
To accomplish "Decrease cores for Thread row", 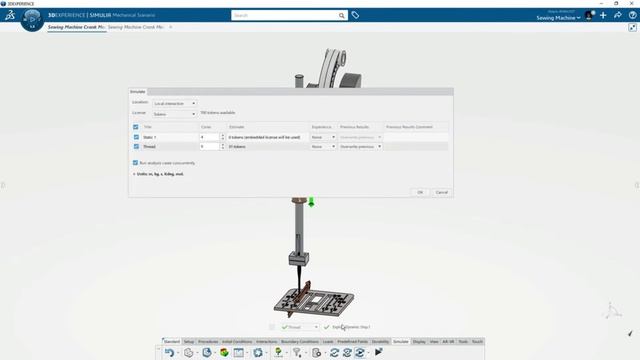I will (x=222, y=148).
